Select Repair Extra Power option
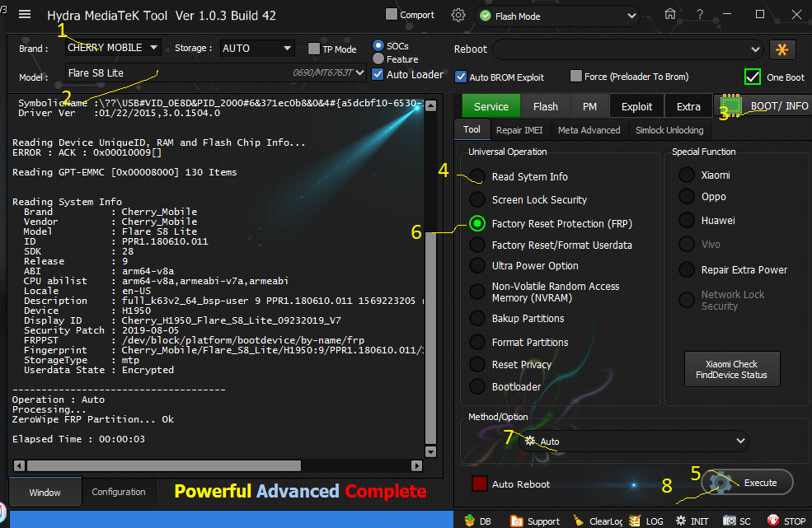This screenshot has width=812, height=528. pyautogui.click(x=687, y=269)
